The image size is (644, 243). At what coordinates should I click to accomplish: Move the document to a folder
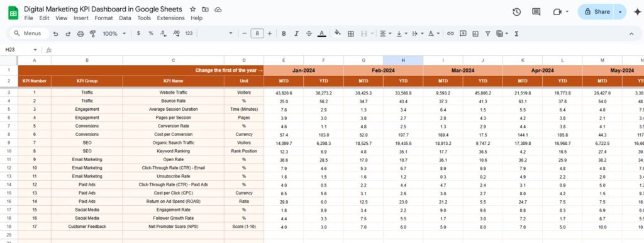click(206, 9)
